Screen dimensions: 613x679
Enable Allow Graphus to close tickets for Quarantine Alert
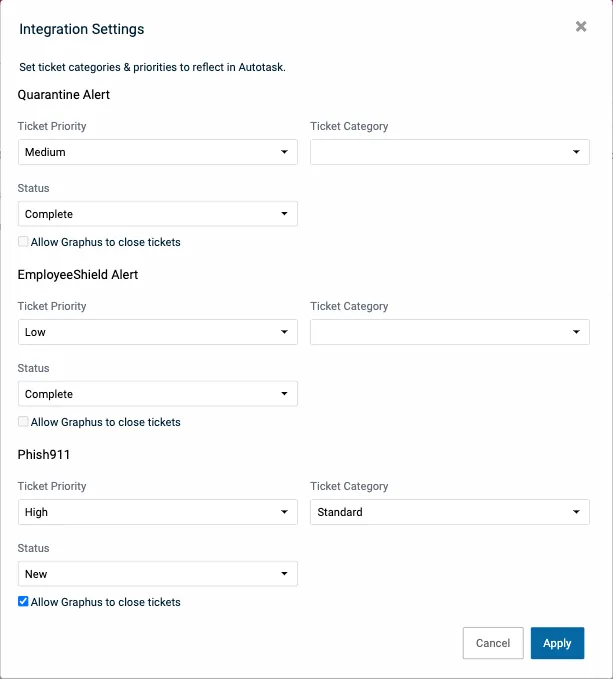click(23, 242)
